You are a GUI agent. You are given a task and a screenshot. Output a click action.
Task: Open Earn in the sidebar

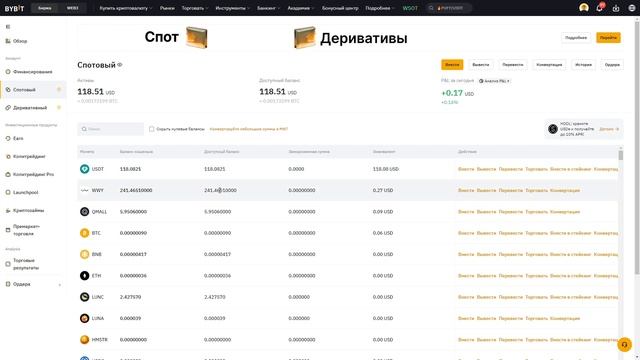[x=14, y=138]
